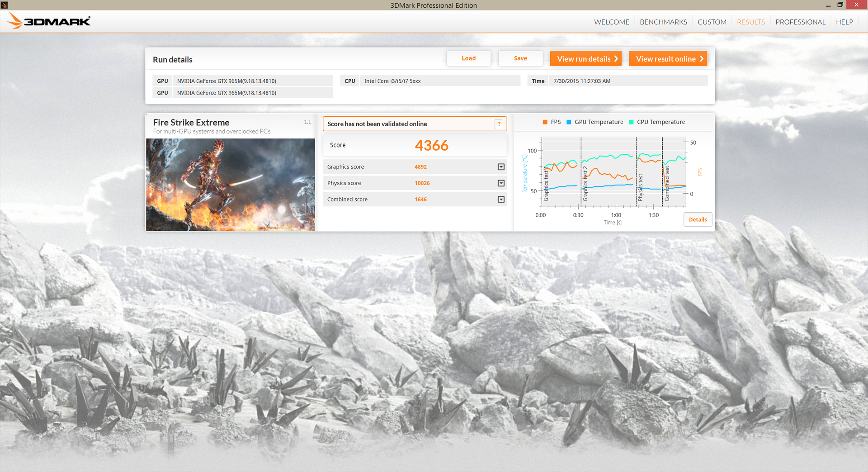Expand the Combined score details
The width and height of the screenshot is (868, 472).
coord(501,200)
